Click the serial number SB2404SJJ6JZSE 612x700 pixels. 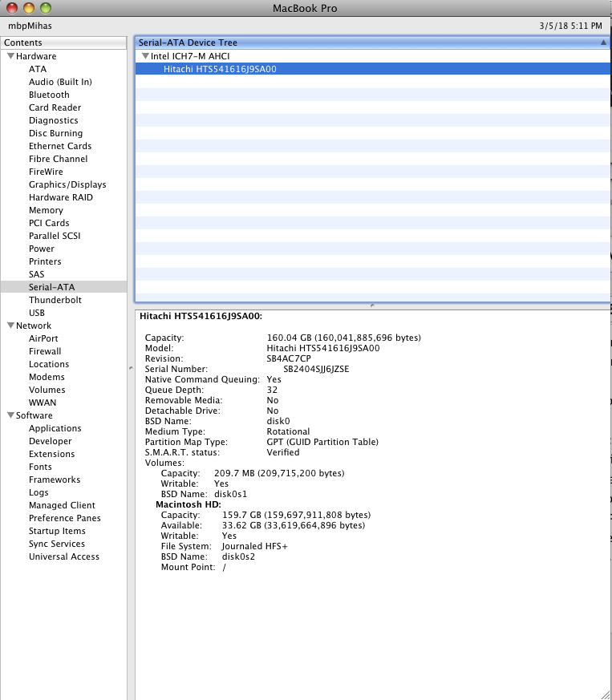(x=316, y=369)
